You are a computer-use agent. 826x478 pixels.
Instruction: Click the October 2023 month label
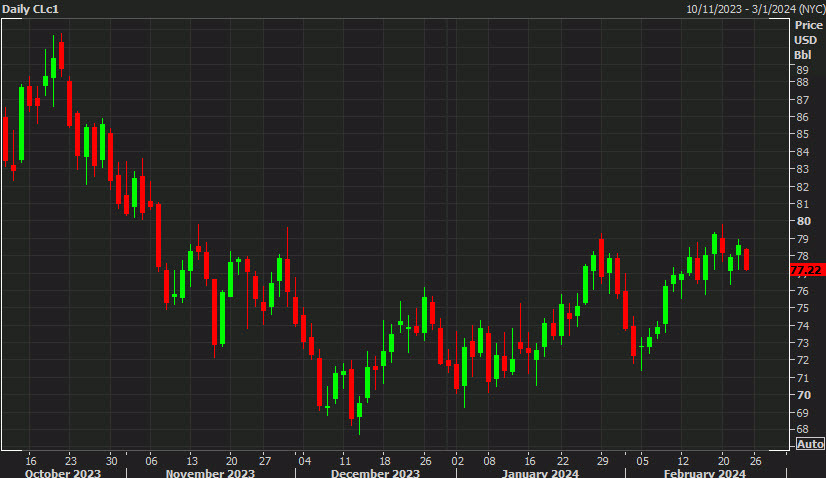tap(63, 473)
